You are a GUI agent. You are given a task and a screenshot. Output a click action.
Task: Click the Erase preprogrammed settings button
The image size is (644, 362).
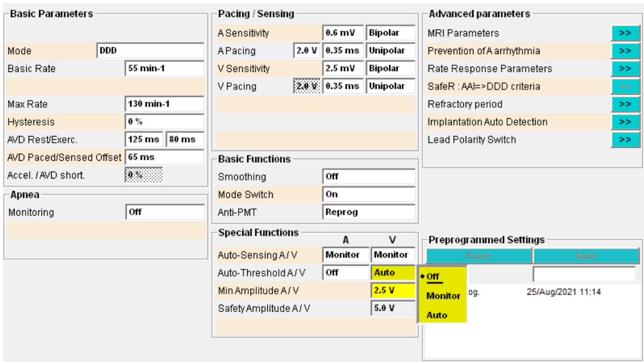pos(479,257)
